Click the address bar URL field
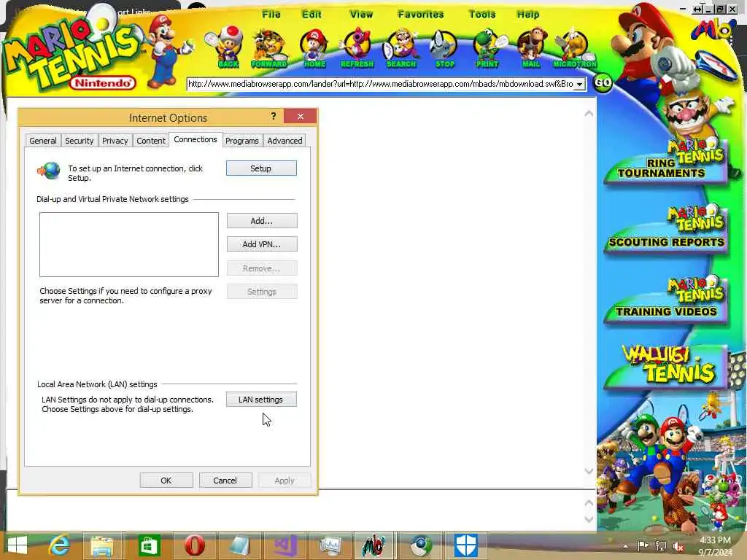This screenshot has width=747, height=560. pyautogui.click(x=380, y=85)
